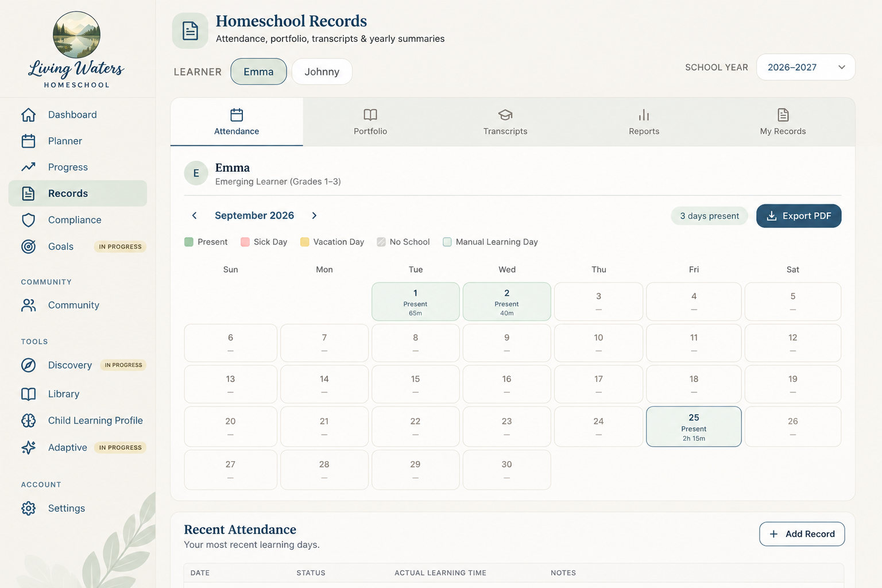
Task: Click the plus icon in Add Record
Action: tap(773, 534)
